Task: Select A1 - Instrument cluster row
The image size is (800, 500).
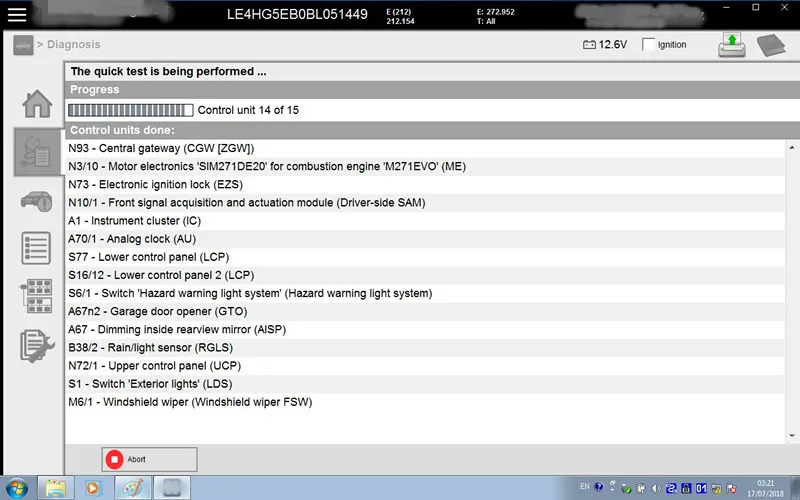Action: (x=424, y=221)
